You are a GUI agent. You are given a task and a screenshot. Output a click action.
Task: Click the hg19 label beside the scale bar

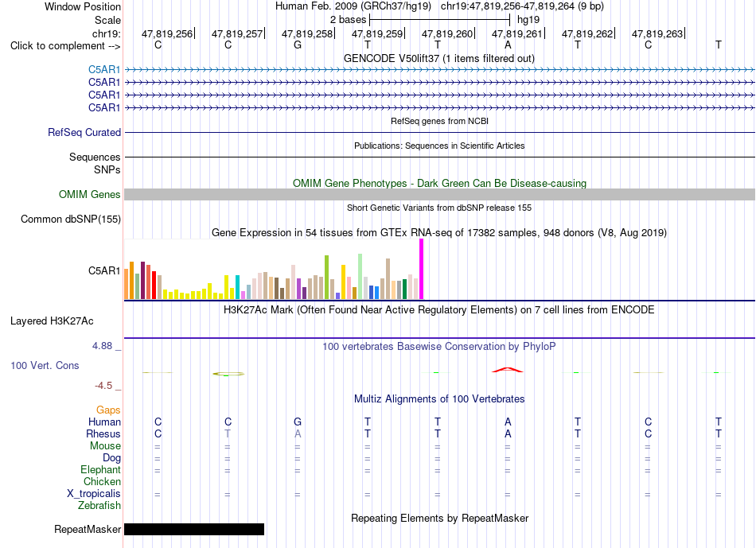tap(528, 20)
